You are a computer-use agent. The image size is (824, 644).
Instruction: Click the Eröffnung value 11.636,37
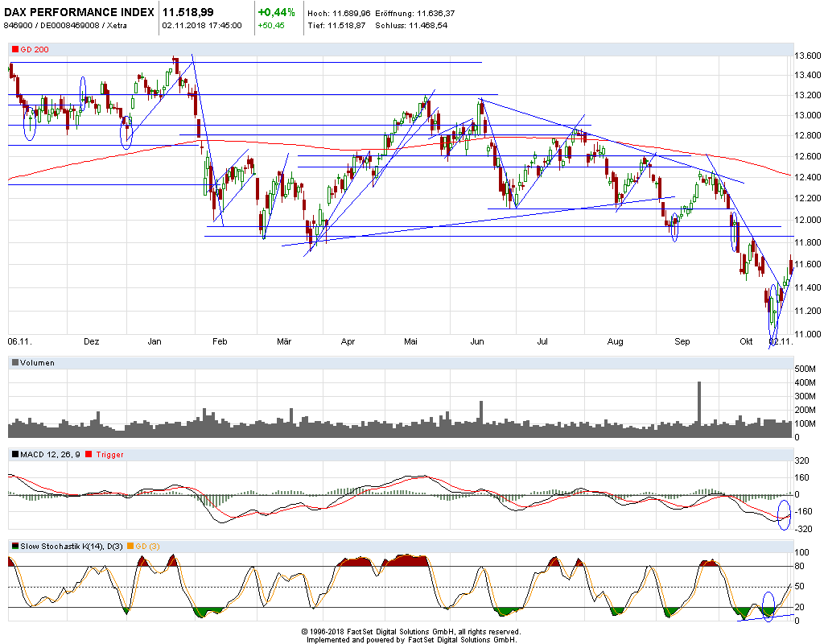point(435,13)
